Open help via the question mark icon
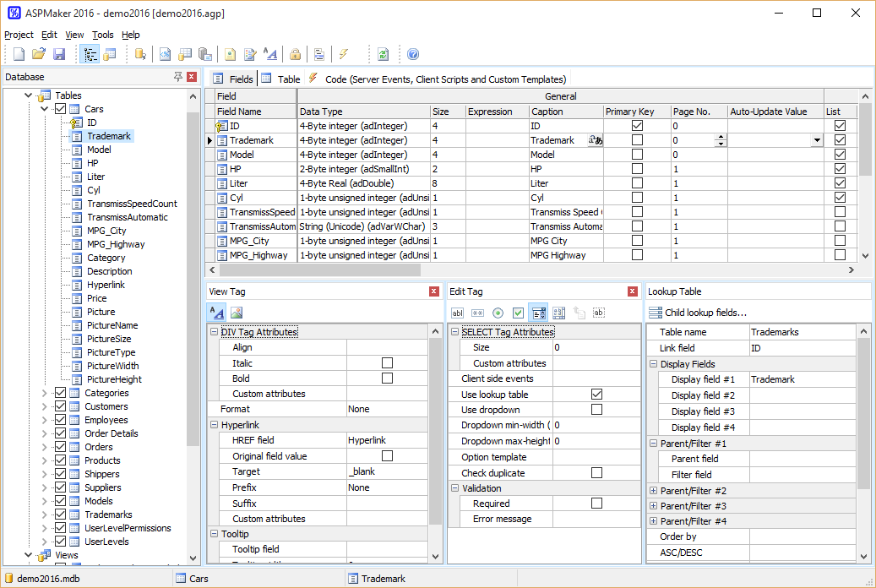 pos(413,54)
